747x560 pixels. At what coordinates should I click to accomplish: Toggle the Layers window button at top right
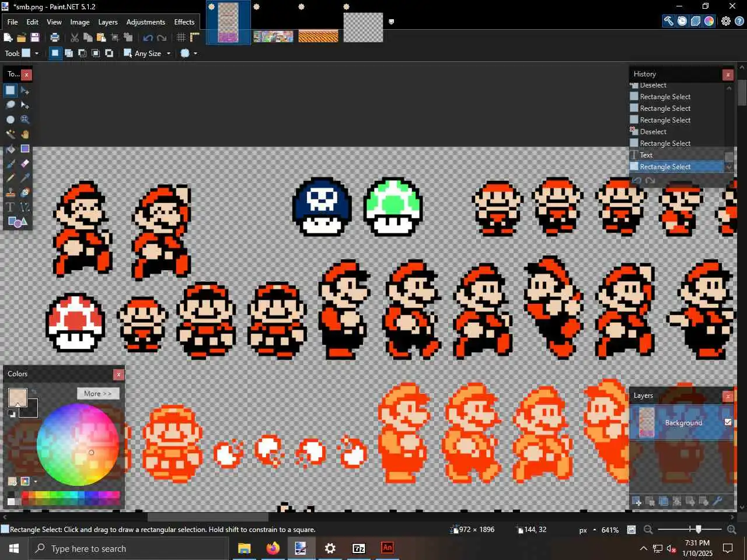(x=696, y=21)
